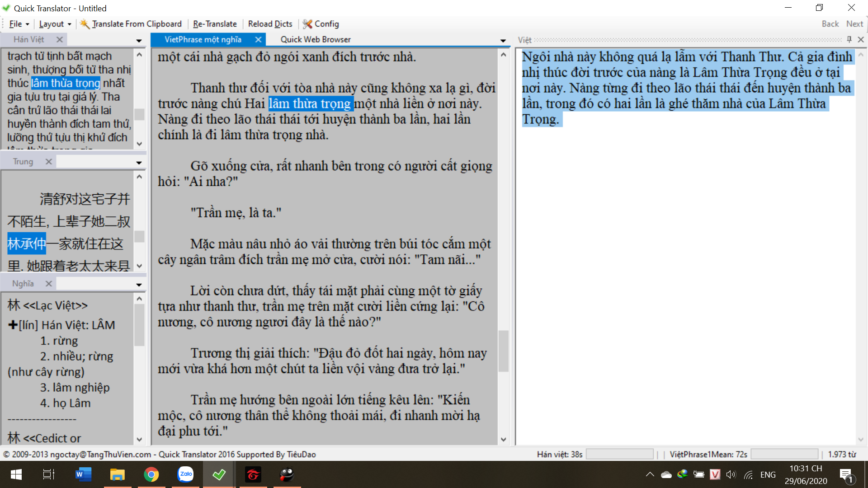Open the volume control in system tray
This screenshot has height=488, width=868.
tap(731, 474)
